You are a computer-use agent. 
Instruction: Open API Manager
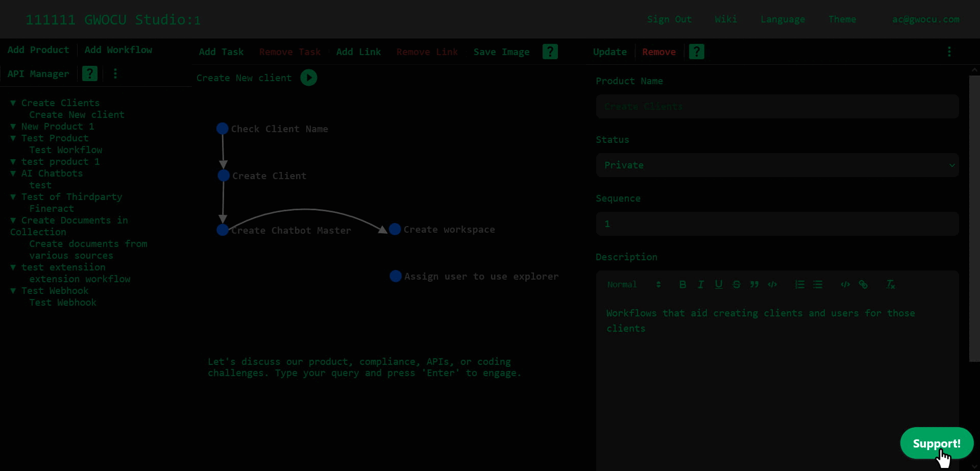[x=38, y=73]
